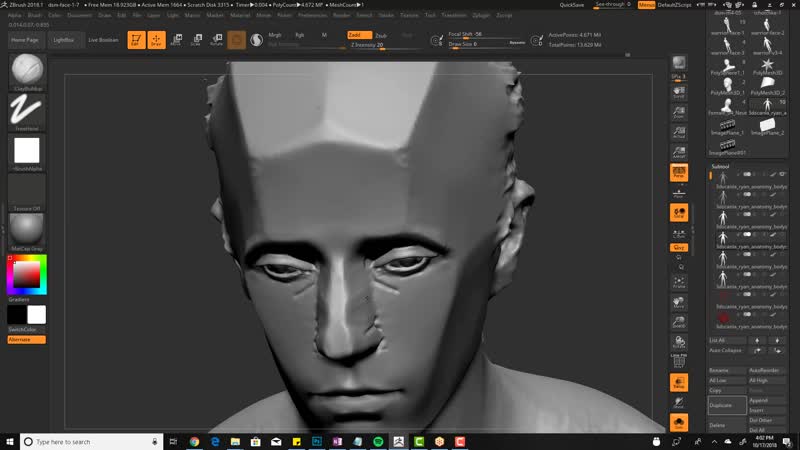Click the Home Page button
This screenshot has height=450, width=800.
point(25,40)
